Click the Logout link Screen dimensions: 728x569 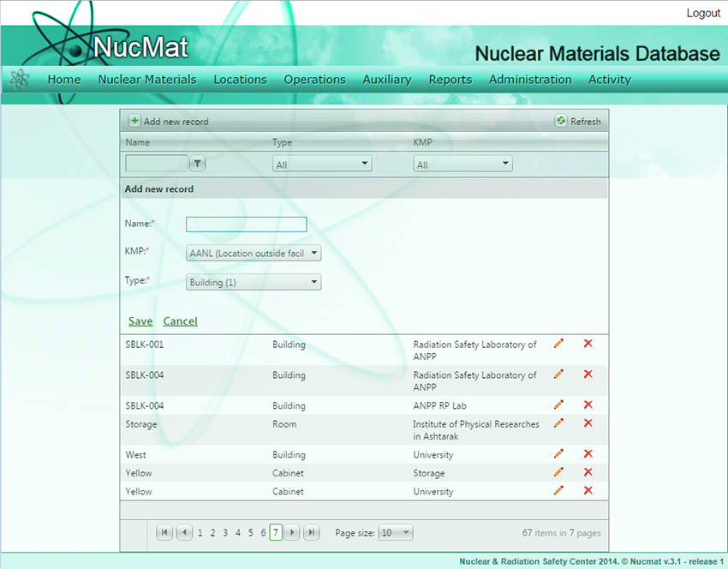[x=703, y=14]
